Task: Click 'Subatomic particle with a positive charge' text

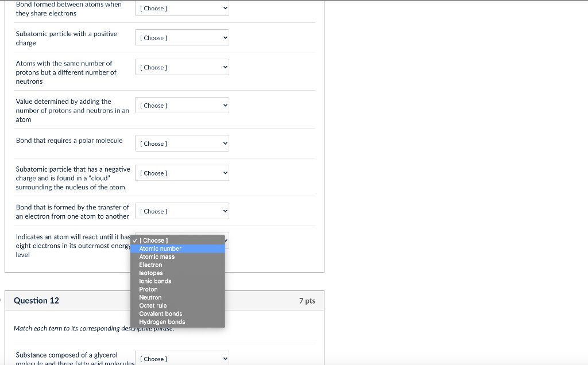Action: click(x=67, y=38)
